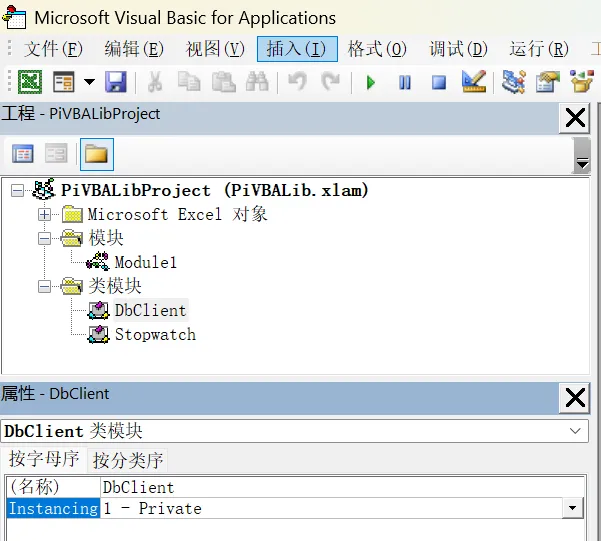Open the 调试(D) menu

[458, 49]
